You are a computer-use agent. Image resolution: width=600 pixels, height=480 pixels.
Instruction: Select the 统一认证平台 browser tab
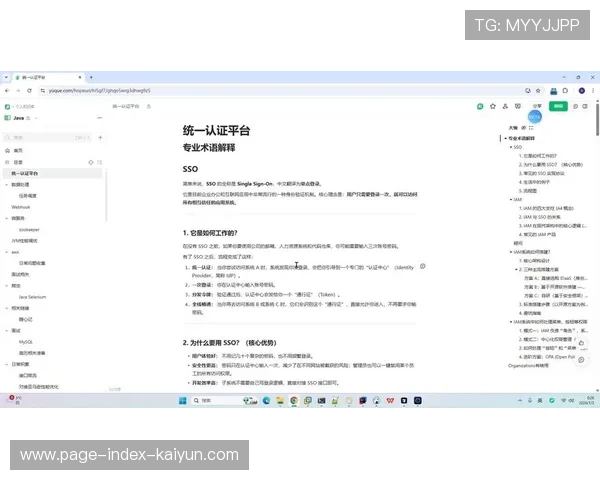click(48, 77)
